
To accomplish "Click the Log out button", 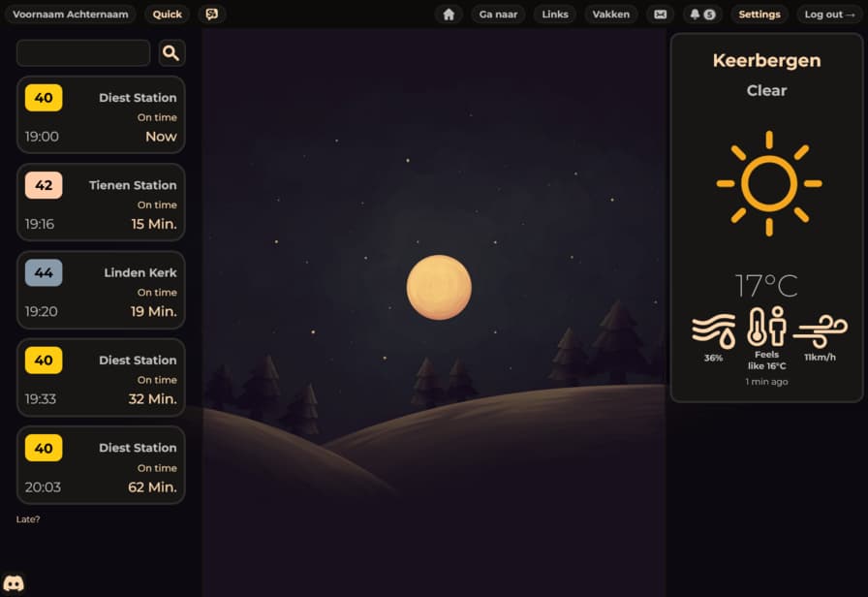I will click(829, 15).
